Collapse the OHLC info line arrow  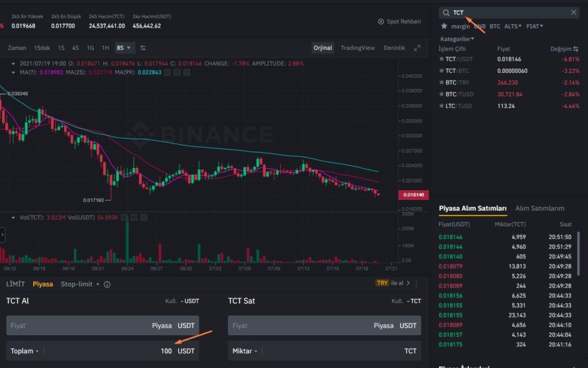pos(13,64)
